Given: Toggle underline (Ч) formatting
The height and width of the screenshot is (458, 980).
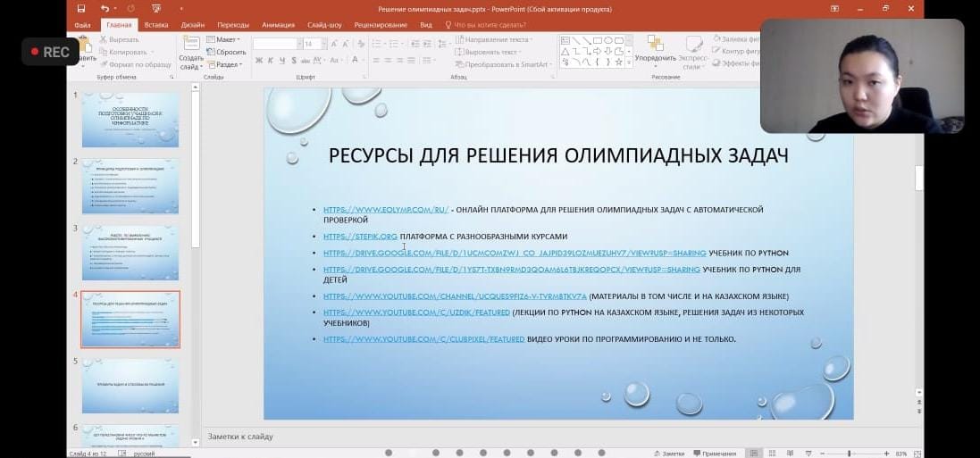Looking at the screenshot, I should (x=282, y=61).
